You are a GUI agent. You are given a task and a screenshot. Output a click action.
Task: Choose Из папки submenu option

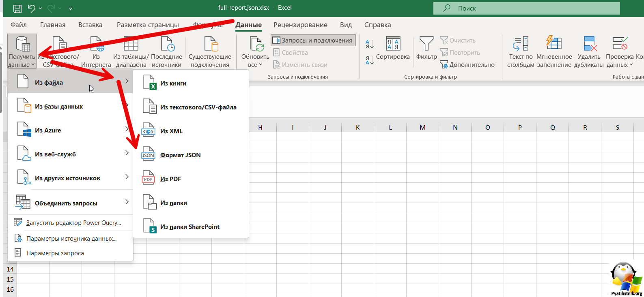191,203
